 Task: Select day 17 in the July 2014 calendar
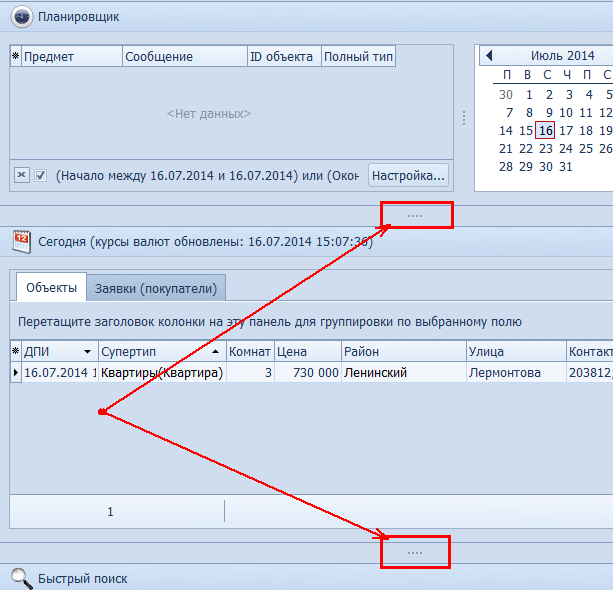coord(566,130)
